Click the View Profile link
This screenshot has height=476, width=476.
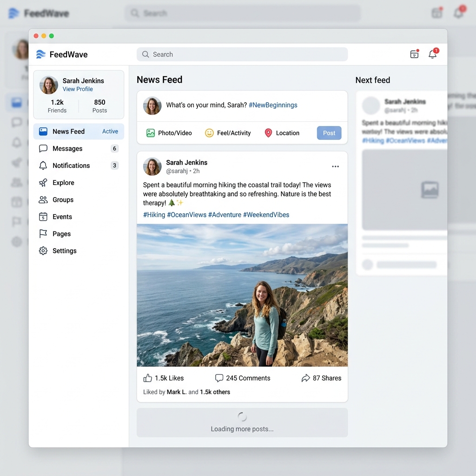pos(78,89)
